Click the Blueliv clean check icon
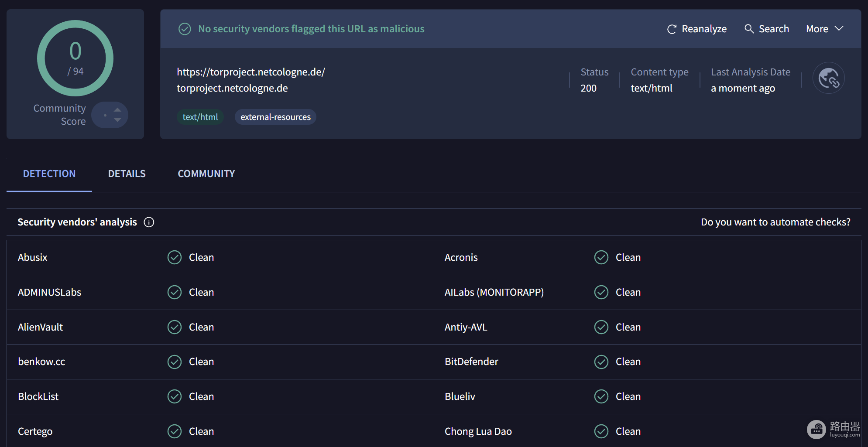Viewport: 868px width, 447px height. point(601,396)
